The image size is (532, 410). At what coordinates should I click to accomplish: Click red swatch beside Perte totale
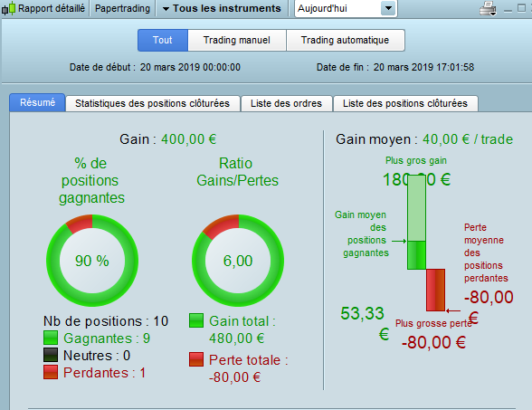(x=196, y=359)
